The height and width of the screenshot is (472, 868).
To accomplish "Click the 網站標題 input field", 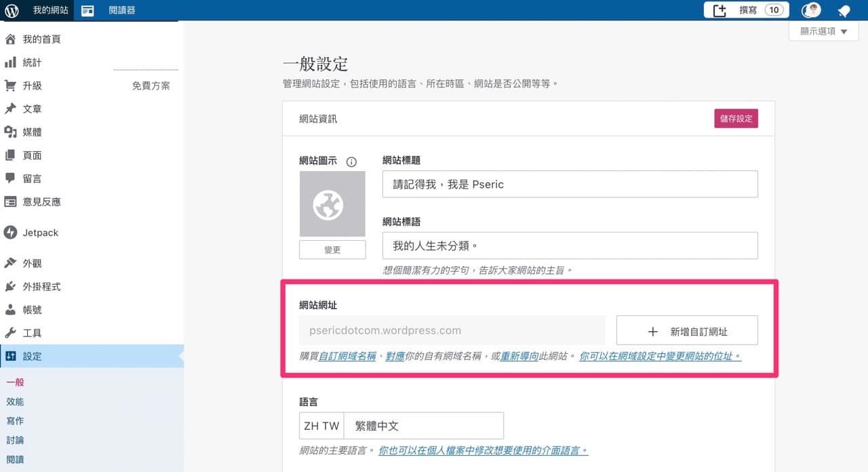I will coord(570,184).
